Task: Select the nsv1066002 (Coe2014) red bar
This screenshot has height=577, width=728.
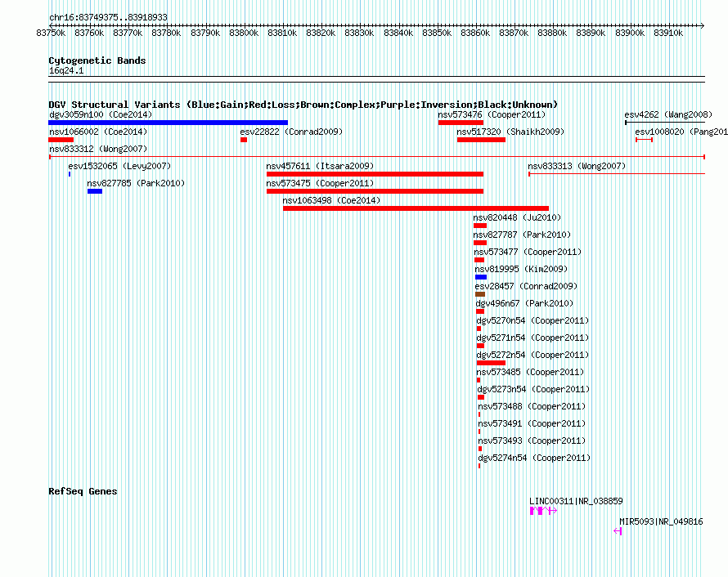Action: pyautogui.click(x=61, y=140)
